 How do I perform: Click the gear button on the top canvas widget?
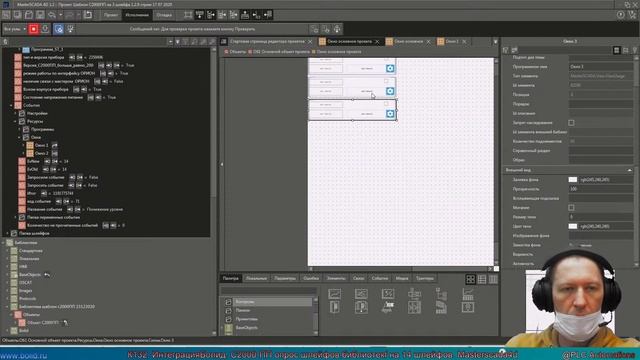point(390,68)
